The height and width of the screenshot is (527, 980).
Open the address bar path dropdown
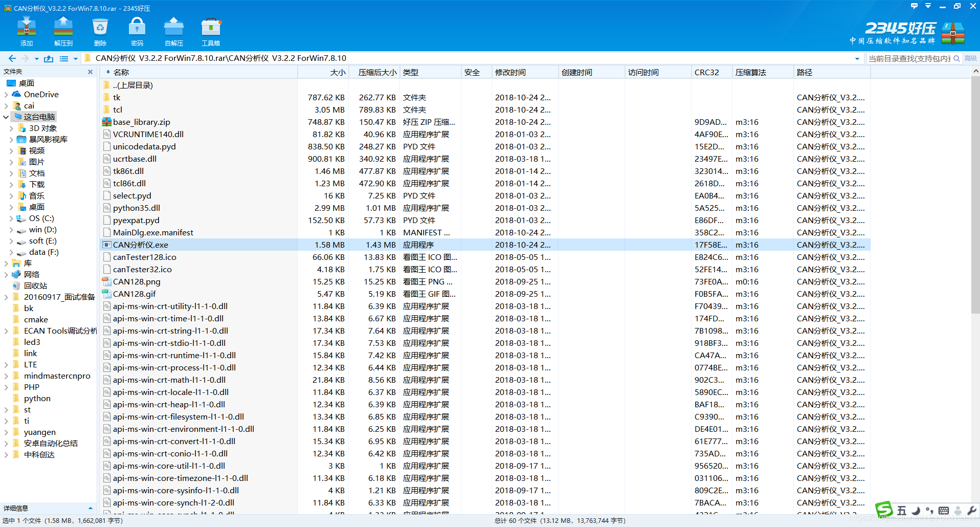point(857,59)
